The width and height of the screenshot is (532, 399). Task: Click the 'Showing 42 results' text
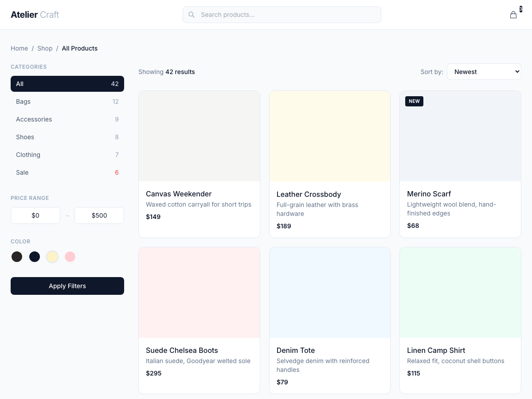pos(167,72)
